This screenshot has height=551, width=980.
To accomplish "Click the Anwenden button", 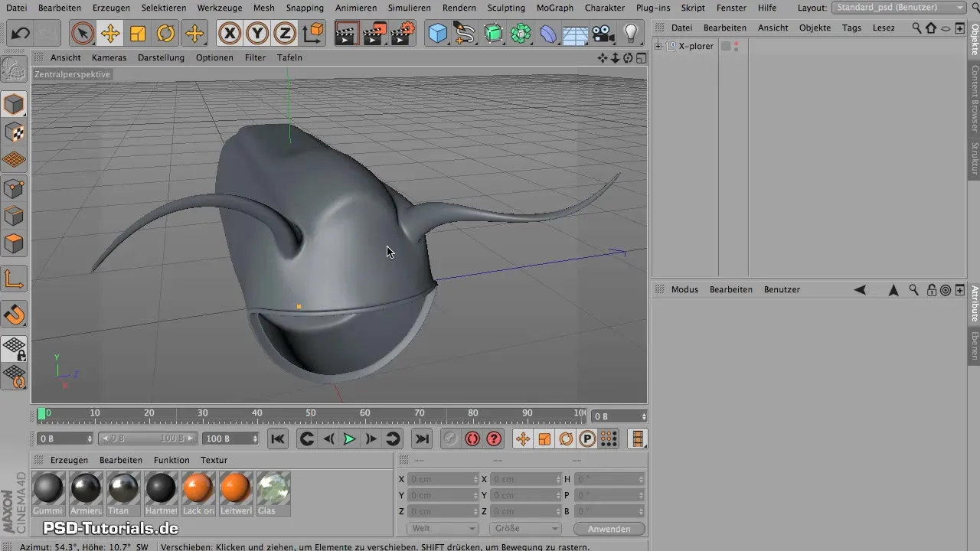I will [609, 529].
